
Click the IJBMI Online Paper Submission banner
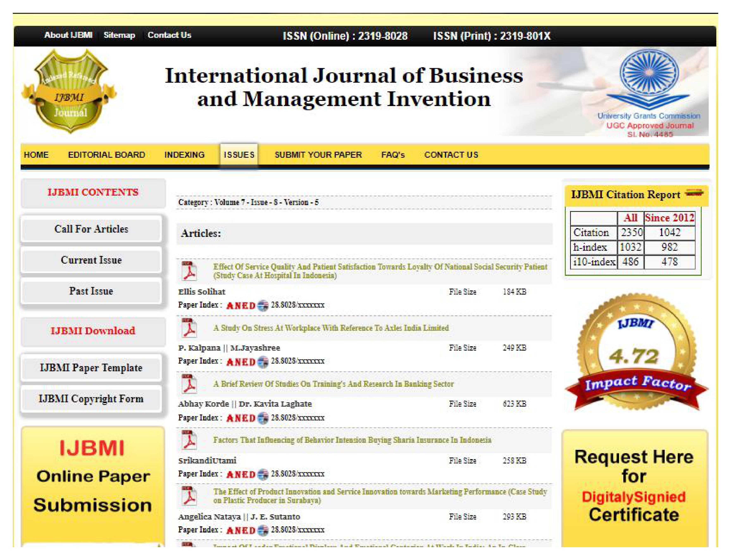click(x=93, y=483)
